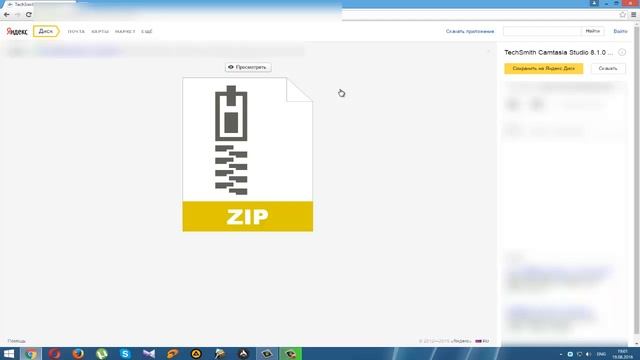Click the tray network icon
The height and width of the screenshot is (360, 640).
[x=580, y=354]
